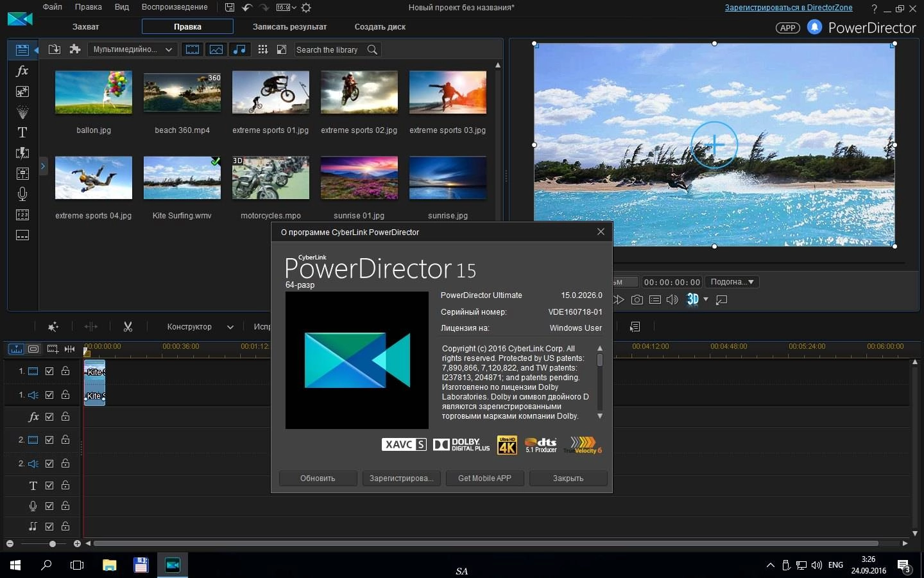Screen dimensions: 924x578
Task: Open the Файл menu
Action: tap(53, 7)
